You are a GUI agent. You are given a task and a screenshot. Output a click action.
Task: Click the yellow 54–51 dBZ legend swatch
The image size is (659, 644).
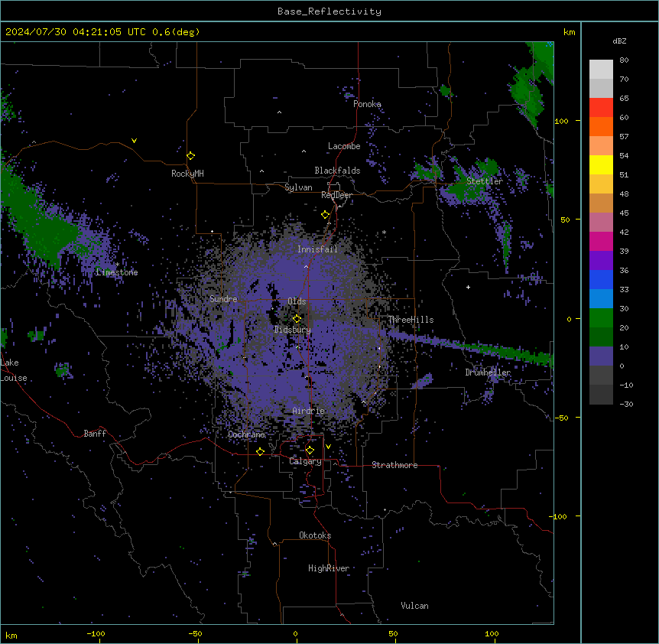[601, 164]
